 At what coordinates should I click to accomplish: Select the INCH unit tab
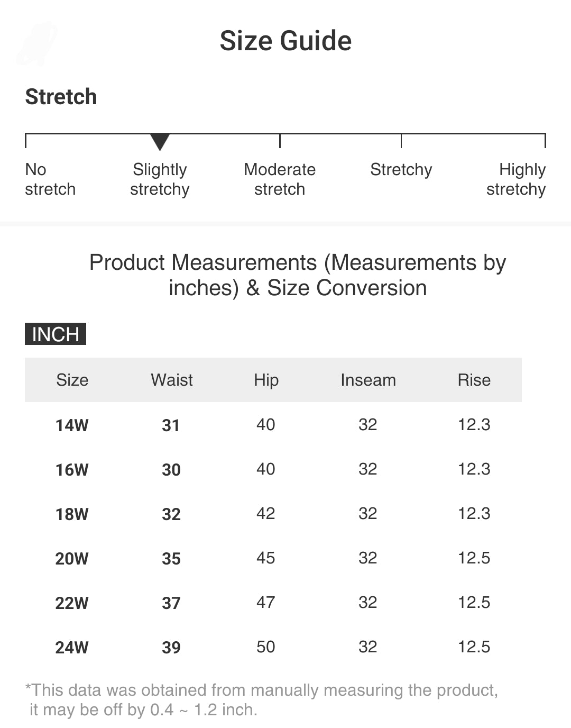pyautogui.click(x=56, y=334)
